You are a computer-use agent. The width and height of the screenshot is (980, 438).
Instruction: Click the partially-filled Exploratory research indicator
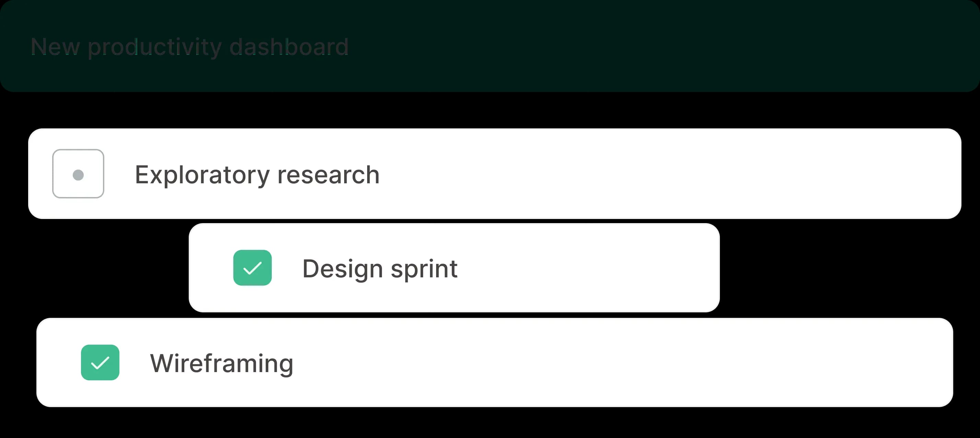click(78, 174)
